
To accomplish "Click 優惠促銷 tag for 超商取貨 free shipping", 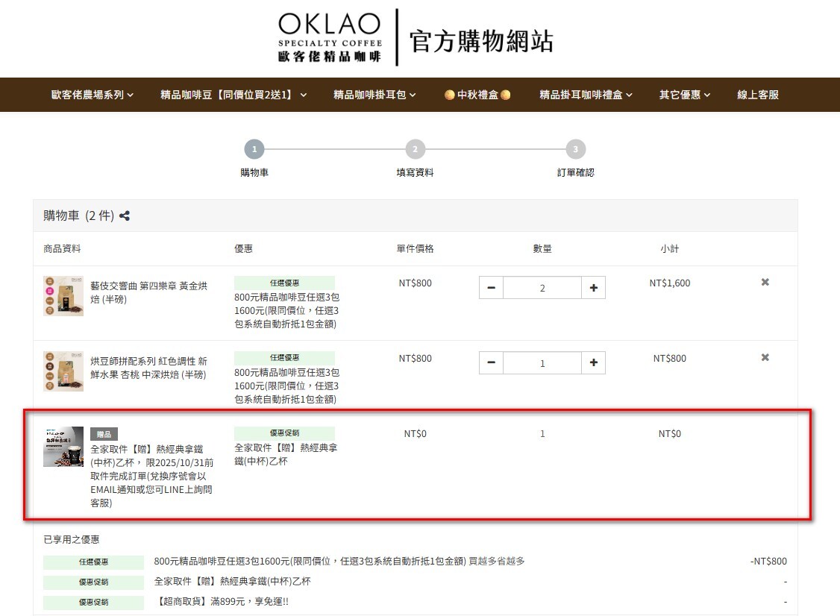I will click(94, 602).
